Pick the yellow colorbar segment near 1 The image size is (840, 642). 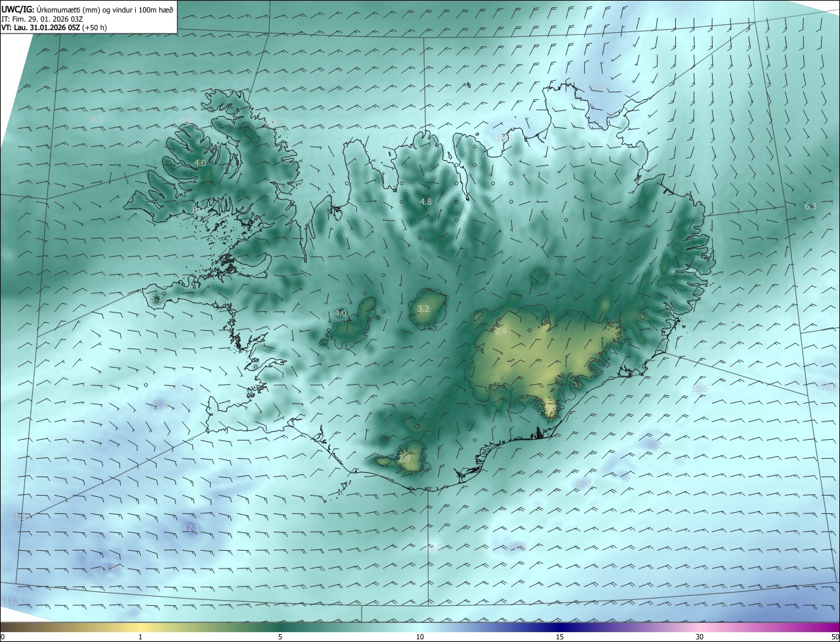click(140, 627)
